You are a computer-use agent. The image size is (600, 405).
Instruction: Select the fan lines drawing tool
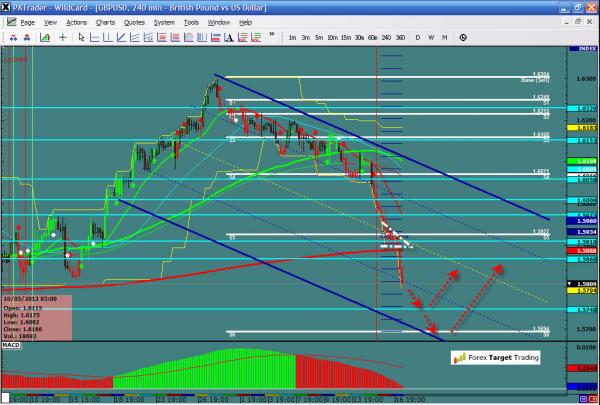(148, 38)
